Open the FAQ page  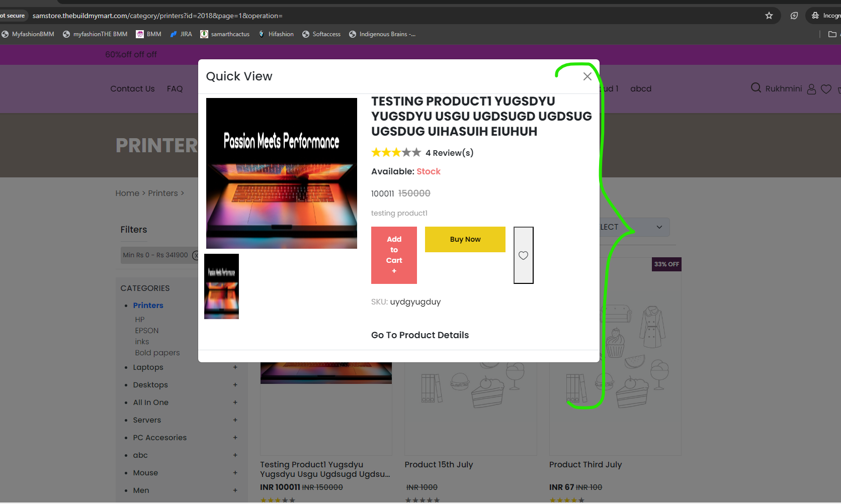[175, 89]
